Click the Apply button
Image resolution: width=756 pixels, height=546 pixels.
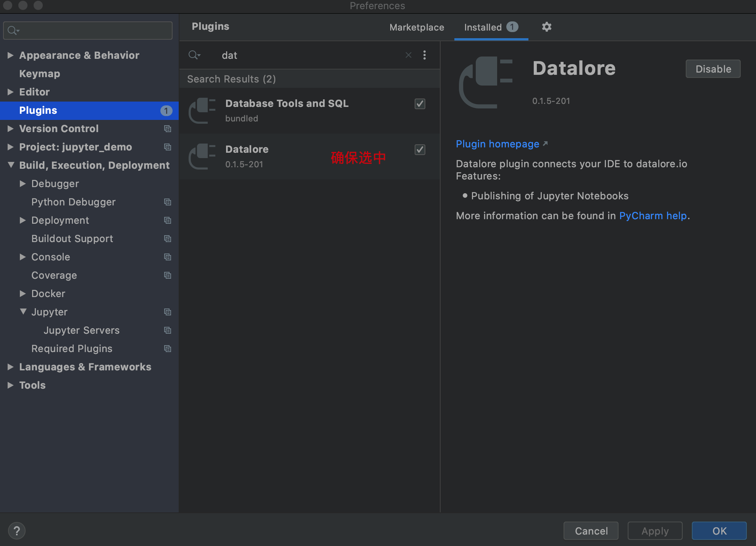(x=655, y=531)
